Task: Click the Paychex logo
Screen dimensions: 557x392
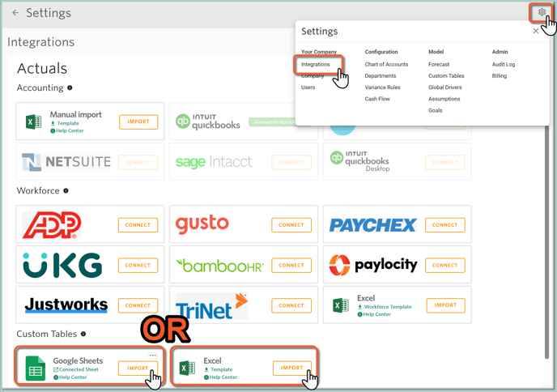Action: [x=372, y=225]
